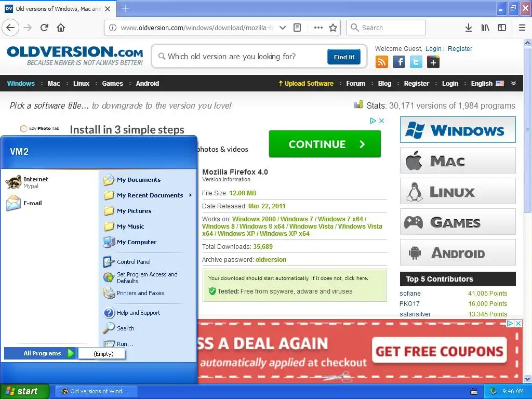This screenshot has height=399, width=532.
Task: Open the Twitter icon on Oldversion header
Action: pyautogui.click(x=416, y=62)
